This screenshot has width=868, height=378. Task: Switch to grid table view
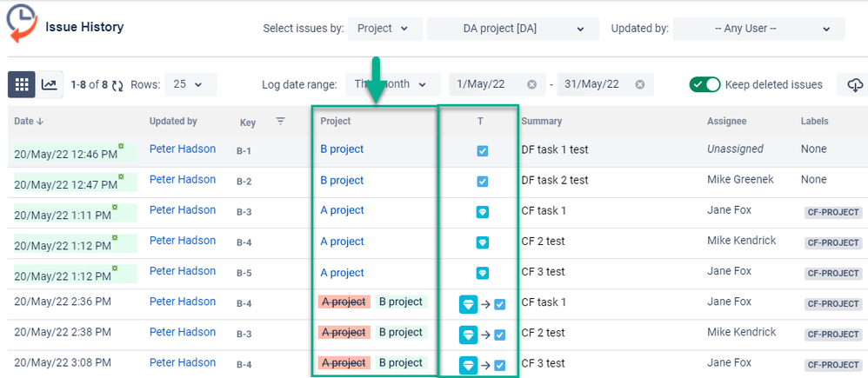click(22, 84)
